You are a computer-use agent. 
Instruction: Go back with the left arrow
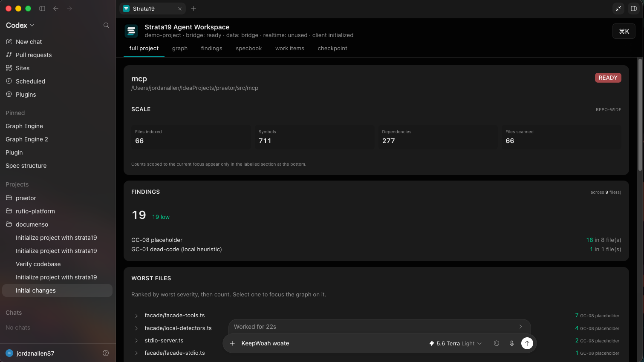pos(56,9)
